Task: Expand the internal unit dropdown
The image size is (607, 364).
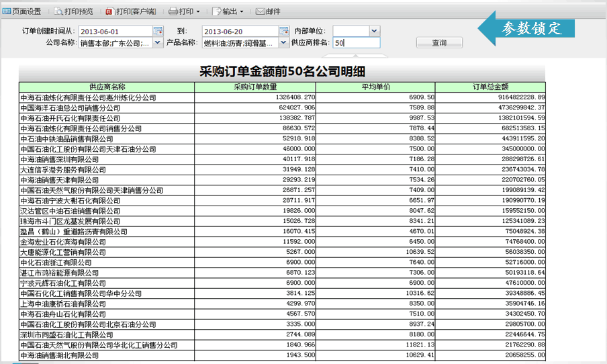Action: click(x=375, y=31)
